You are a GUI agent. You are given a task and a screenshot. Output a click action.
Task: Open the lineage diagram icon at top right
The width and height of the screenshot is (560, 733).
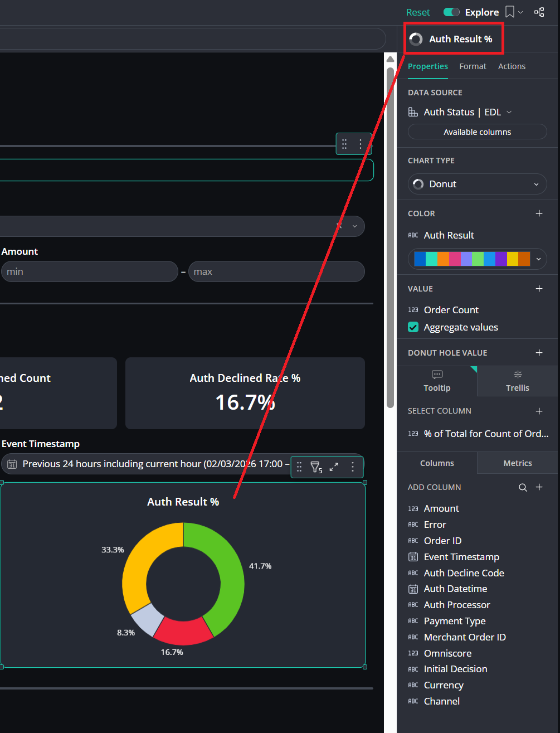pos(539,12)
